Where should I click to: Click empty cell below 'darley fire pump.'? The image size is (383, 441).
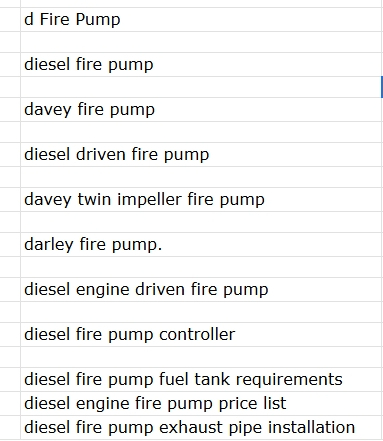click(x=201, y=267)
